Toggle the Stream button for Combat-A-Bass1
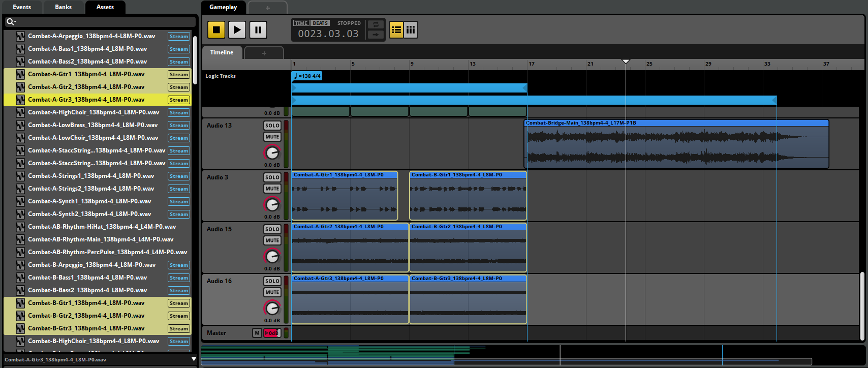868x368 pixels. click(179, 49)
